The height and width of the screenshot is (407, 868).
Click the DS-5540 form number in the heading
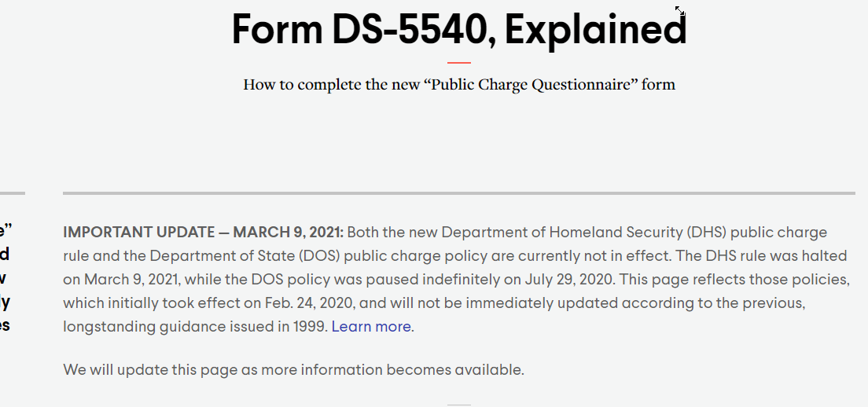(408, 29)
